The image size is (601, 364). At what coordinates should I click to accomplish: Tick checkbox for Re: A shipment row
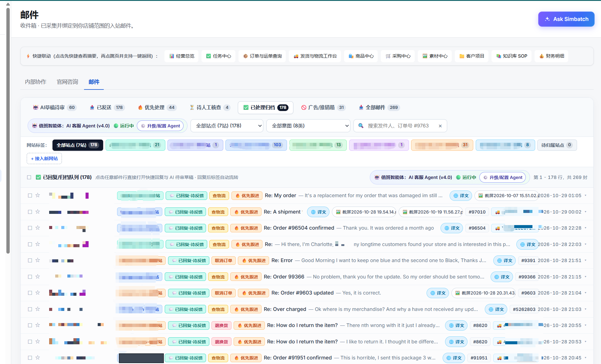(30, 212)
